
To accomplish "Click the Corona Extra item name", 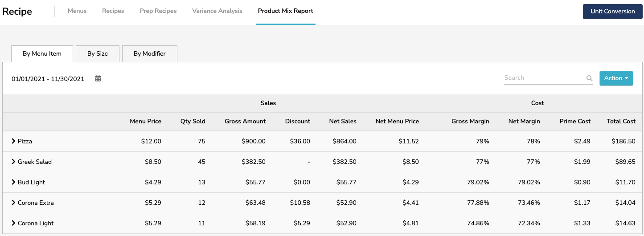I will click(x=36, y=203).
